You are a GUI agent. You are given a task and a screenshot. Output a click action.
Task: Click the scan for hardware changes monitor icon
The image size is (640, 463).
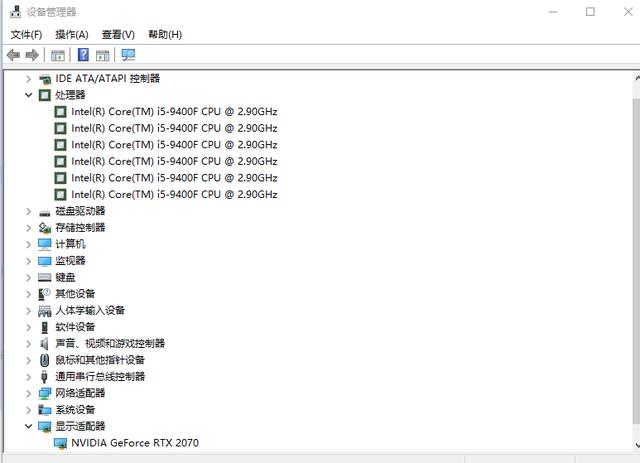click(128, 55)
